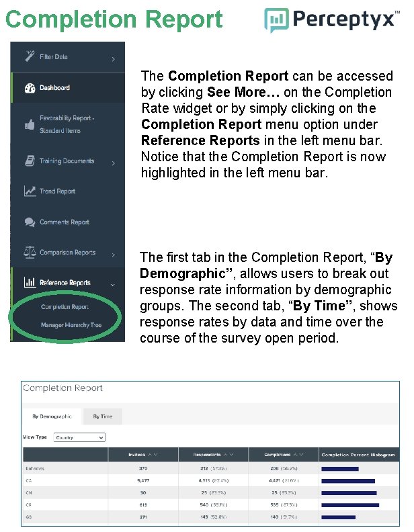
Task: Click completions value 208 in Bahamas row
Action: 274,469
